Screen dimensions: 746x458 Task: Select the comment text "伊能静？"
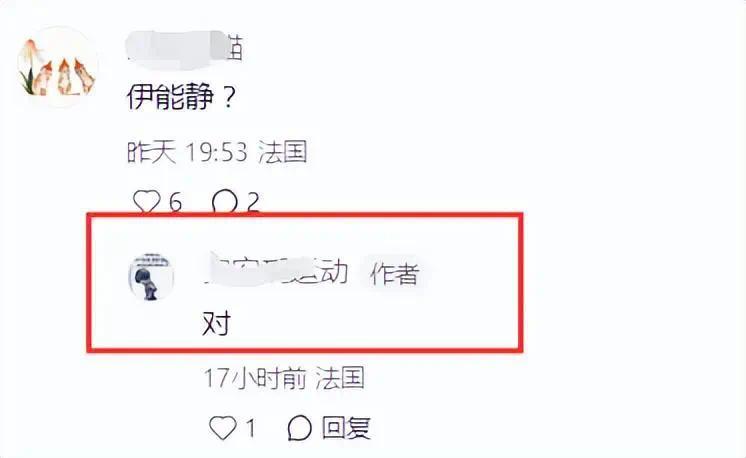coord(181,97)
